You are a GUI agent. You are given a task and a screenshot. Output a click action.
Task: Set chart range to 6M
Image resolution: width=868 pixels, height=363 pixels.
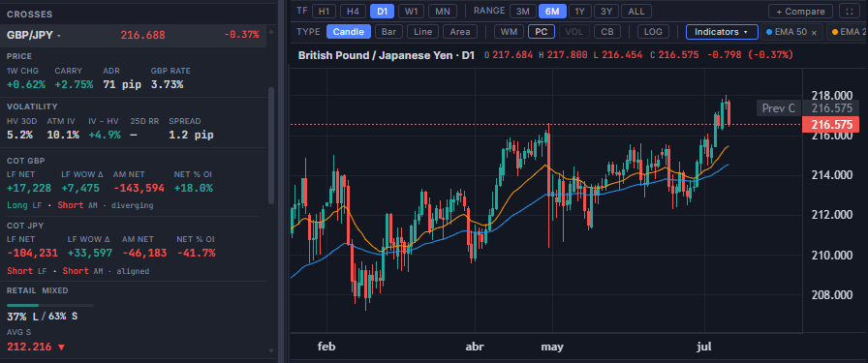[x=552, y=11]
